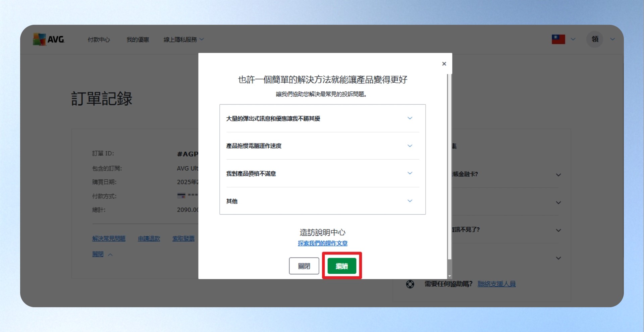Open the language selector chevron beside the flag

[573, 39]
